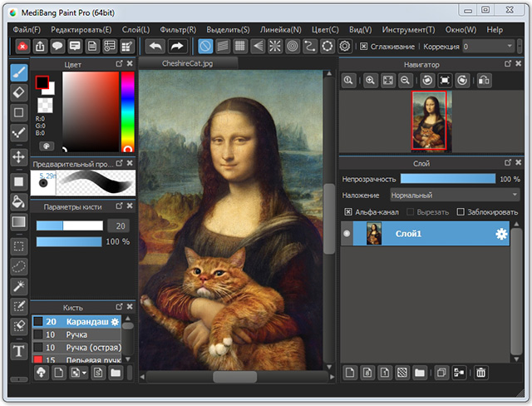This screenshot has width=532, height=406.
Task: Open the Наложение blend mode dropdown
Action: pyautogui.click(x=456, y=195)
